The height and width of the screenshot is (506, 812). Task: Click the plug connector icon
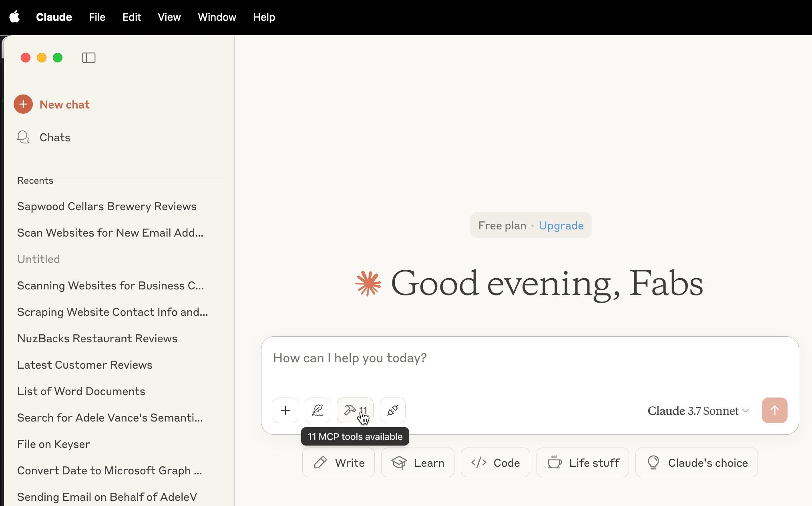pyautogui.click(x=393, y=410)
